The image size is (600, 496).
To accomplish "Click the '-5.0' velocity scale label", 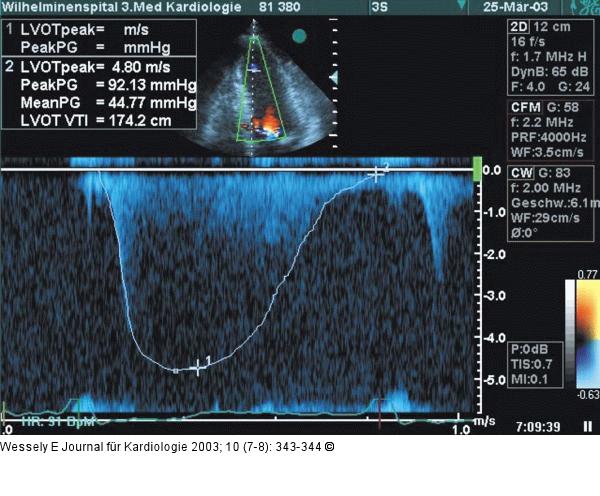I will 494,380.
